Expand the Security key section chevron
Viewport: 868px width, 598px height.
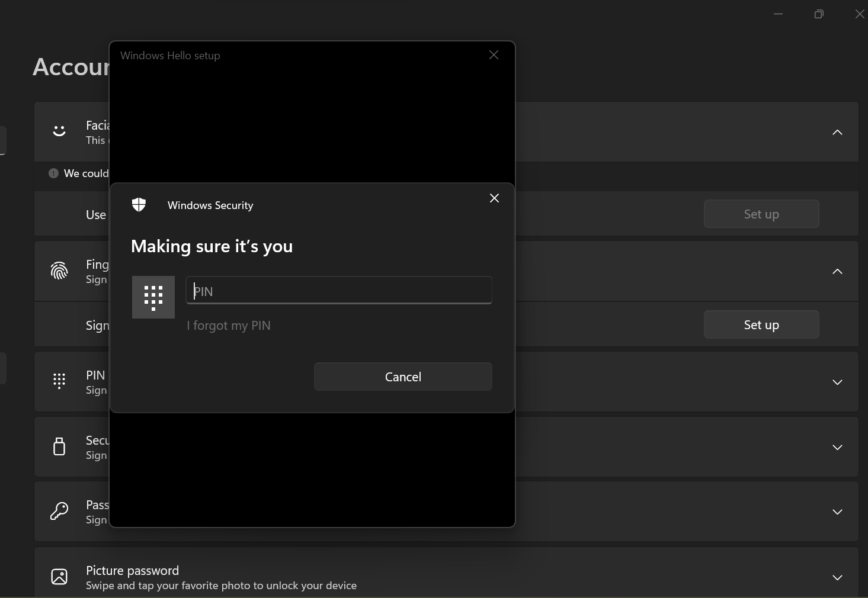pos(837,447)
